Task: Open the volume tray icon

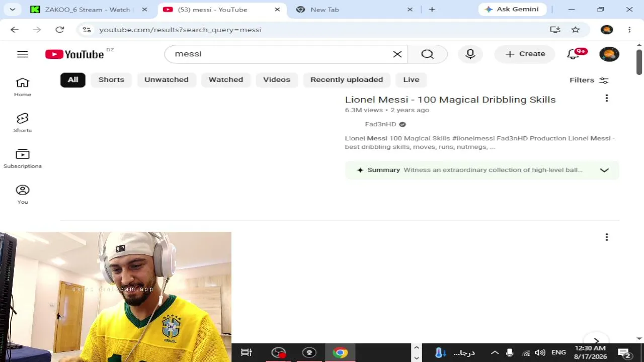Action: [x=540, y=352]
